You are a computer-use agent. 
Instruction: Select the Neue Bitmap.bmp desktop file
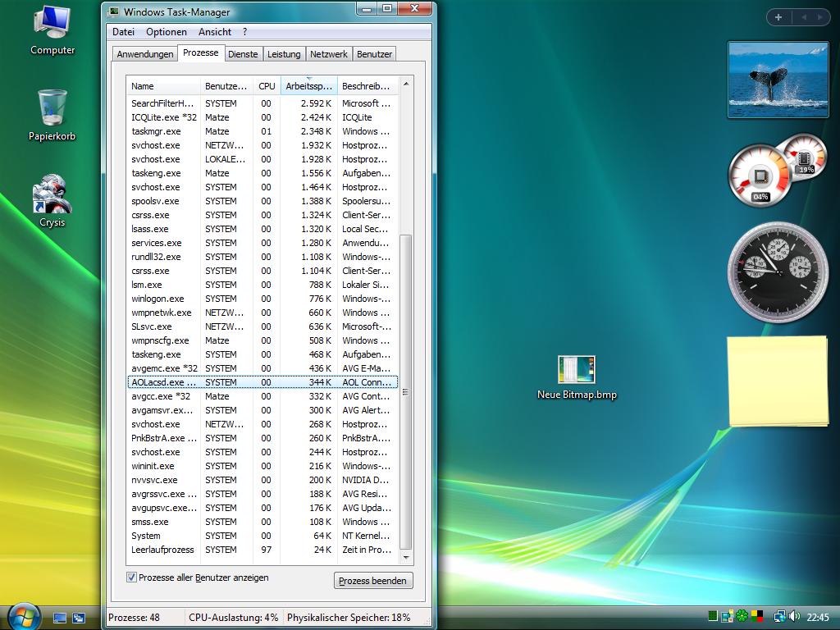pyautogui.click(x=577, y=377)
